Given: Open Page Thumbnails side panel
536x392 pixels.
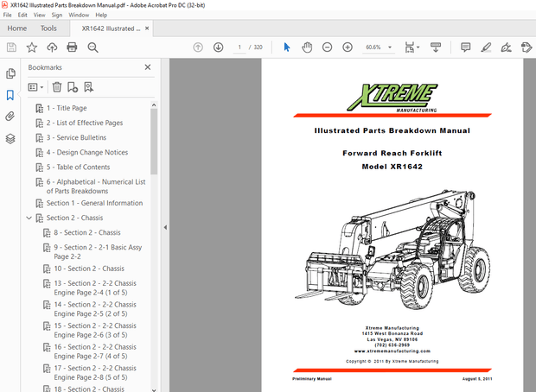Looking at the screenshot, I should tap(10, 73).
